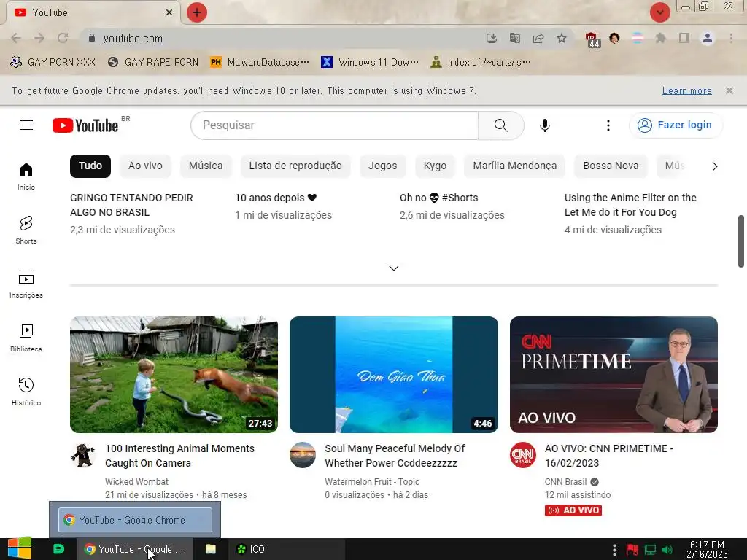The image size is (747, 560).
Task: Select the Lista de reprodução chip
Action: 295,166
